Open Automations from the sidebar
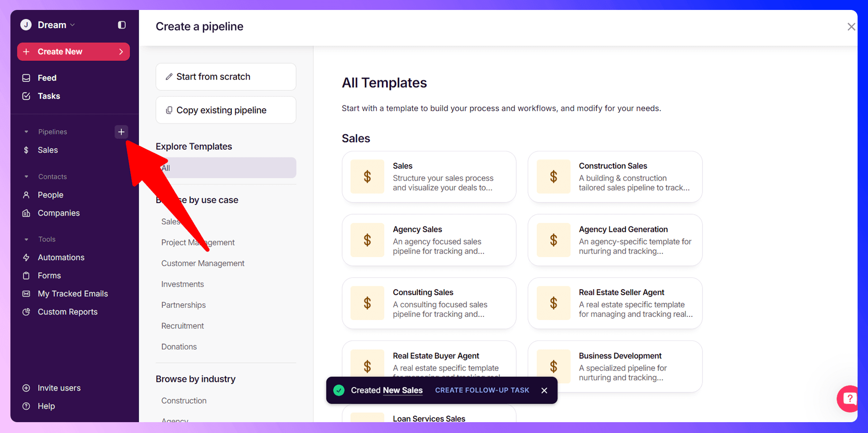This screenshot has width=868, height=433. pyautogui.click(x=61, y=257)
